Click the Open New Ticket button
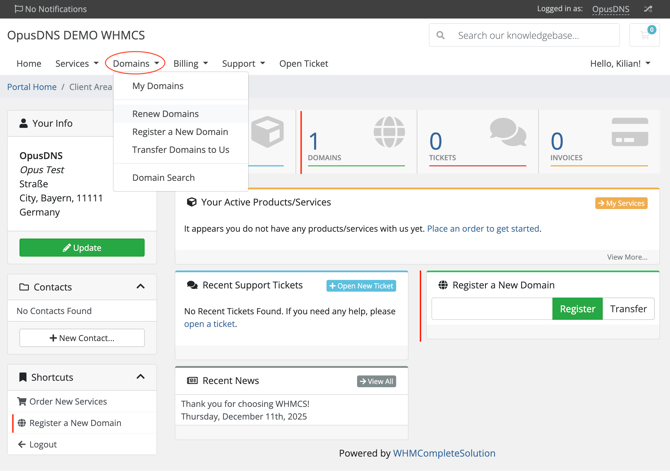The height and width of the screenshot is (471, 670). [x=361, y=286]
